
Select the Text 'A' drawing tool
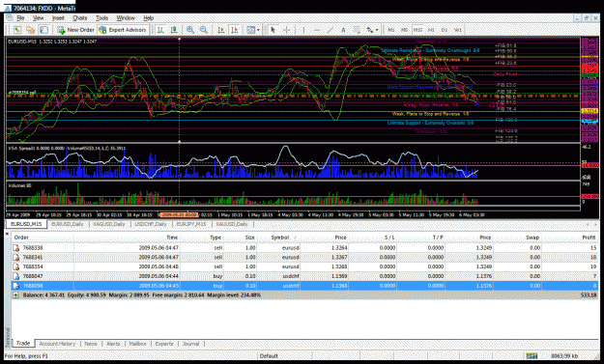point(343,30)
